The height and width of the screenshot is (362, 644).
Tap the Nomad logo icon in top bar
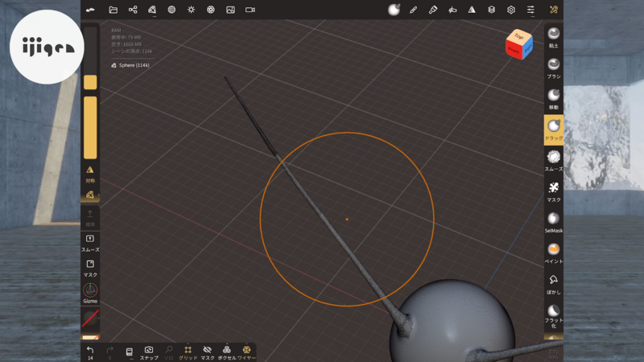click(x=90, y=10)
